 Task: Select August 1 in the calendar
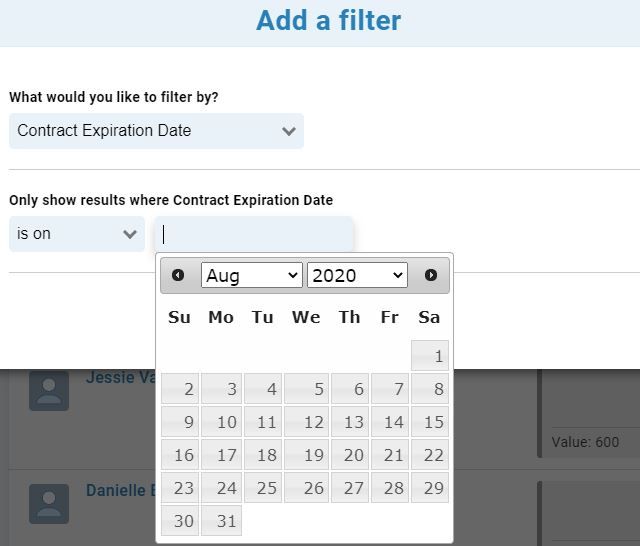point(430,356)
